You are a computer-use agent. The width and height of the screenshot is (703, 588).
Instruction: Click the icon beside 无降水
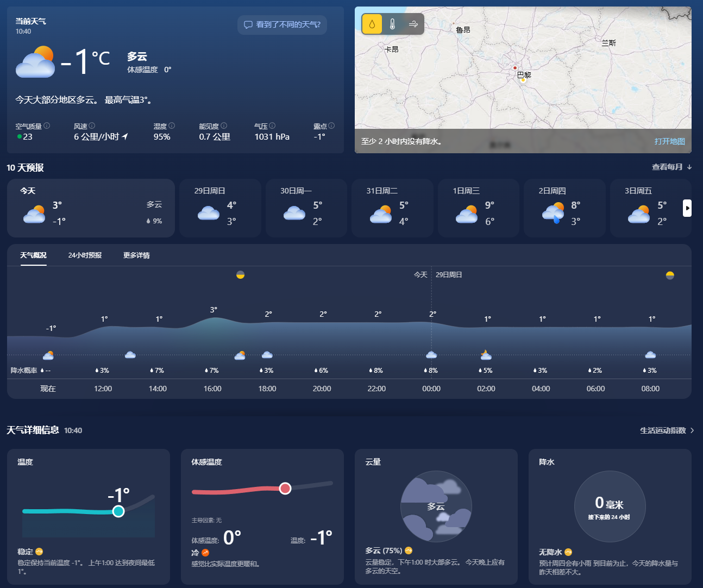(568, 552)
